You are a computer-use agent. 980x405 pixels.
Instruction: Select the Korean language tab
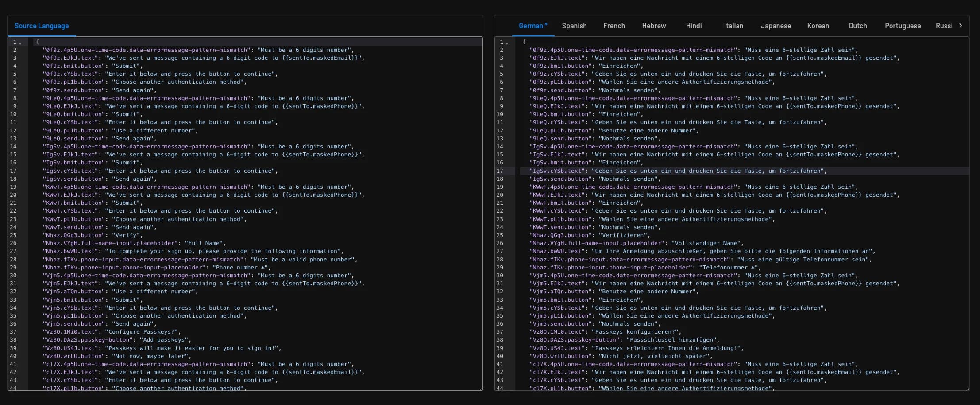tap(818, 26)
